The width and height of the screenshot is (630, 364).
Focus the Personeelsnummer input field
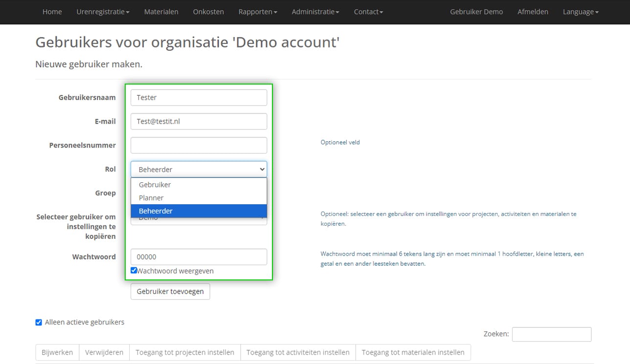point(199,145)
